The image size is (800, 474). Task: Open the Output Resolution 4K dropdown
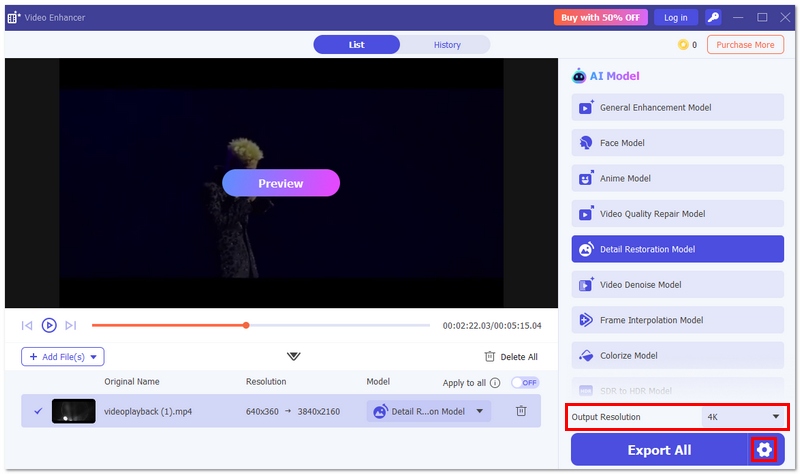[x=741, y=417]
